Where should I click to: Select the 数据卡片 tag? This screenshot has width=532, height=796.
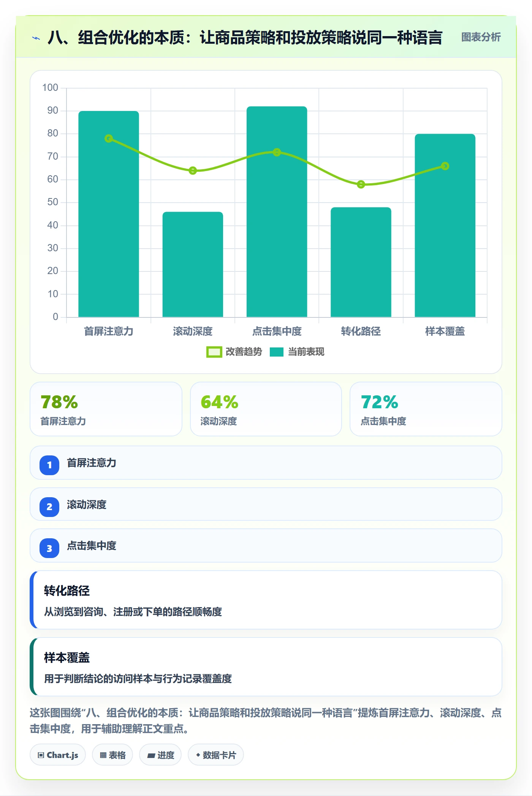[216, 755]
